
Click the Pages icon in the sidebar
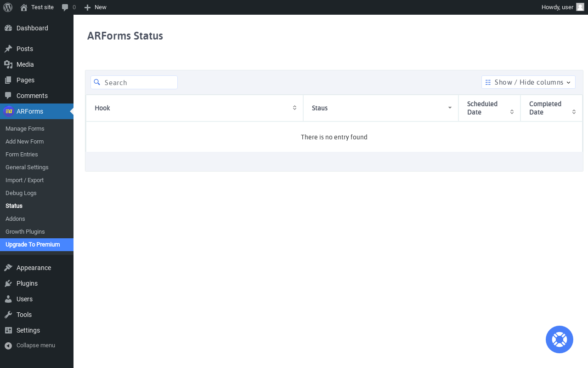[8, 80]
